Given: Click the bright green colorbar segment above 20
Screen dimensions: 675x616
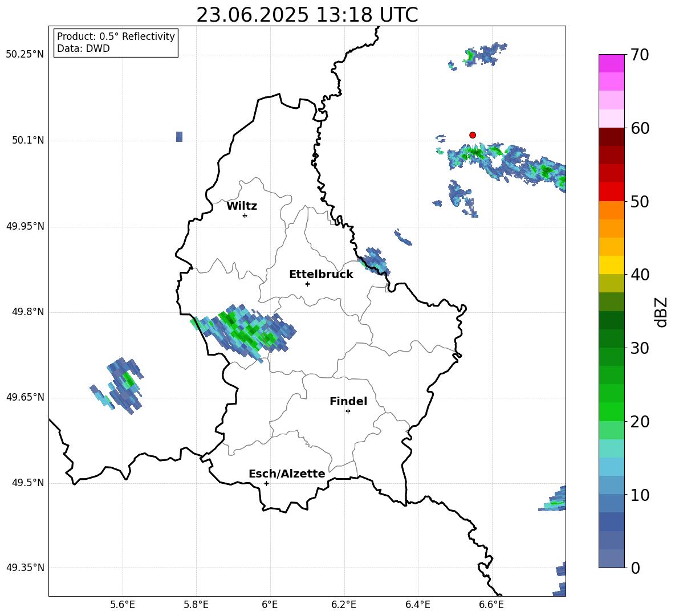Looking at the screenshot, I should (x=611, y=411).
